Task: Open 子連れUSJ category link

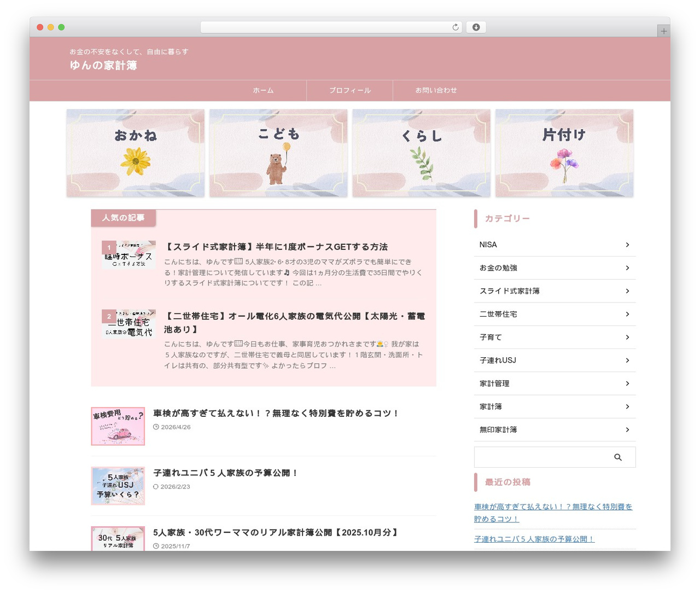Action: 555,361
